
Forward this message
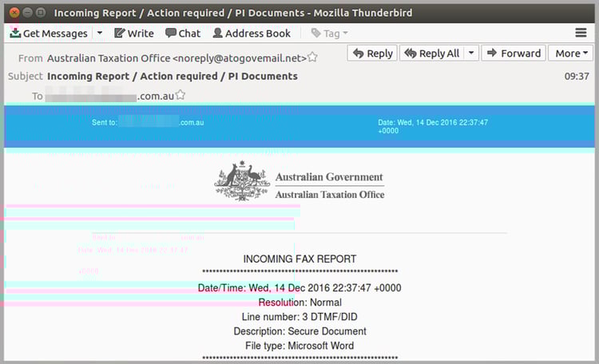tap(514, 53)
